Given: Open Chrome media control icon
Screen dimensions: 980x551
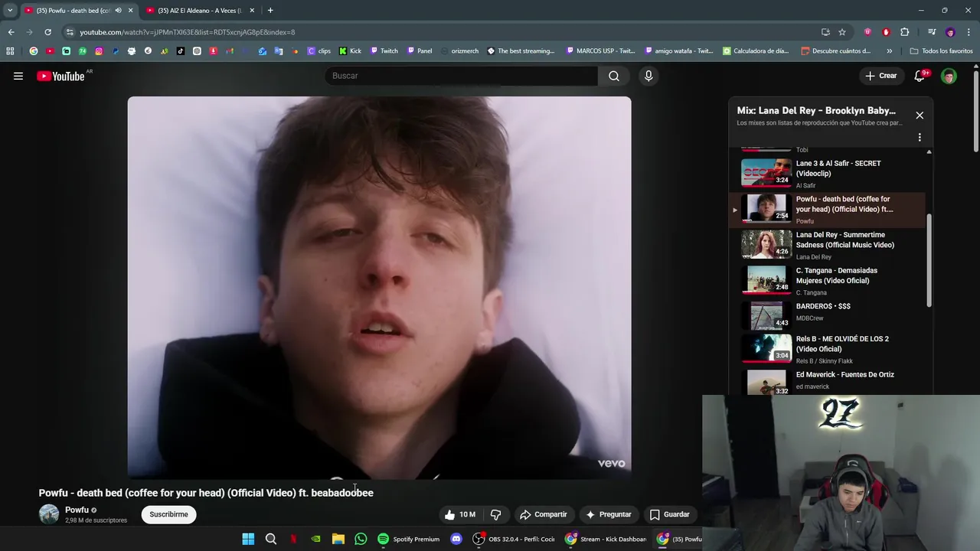Looking at the screenshot, I should pos(932,32).
